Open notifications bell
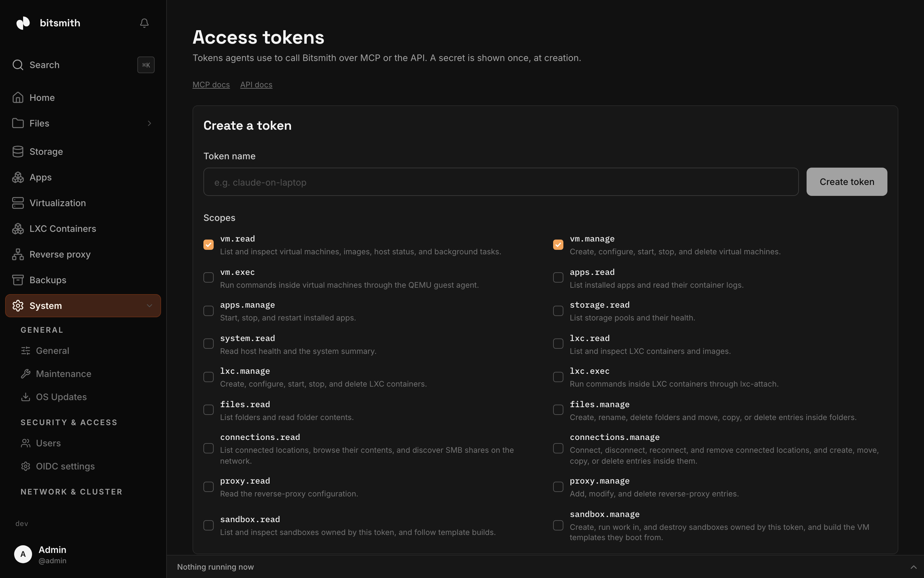The image size is (924, 578). [144, 23]
